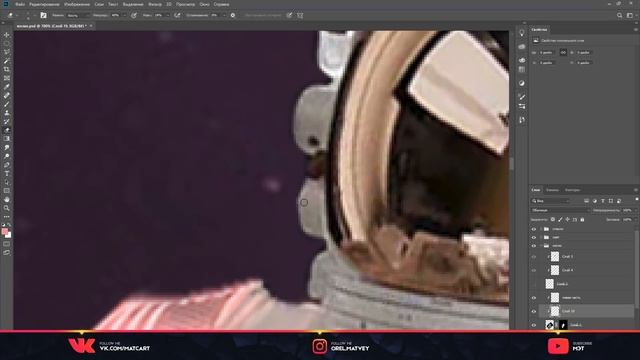Open the eraser Mode dropdown
640x360 pixels.
pyautogui.click(x=78, y=16)
